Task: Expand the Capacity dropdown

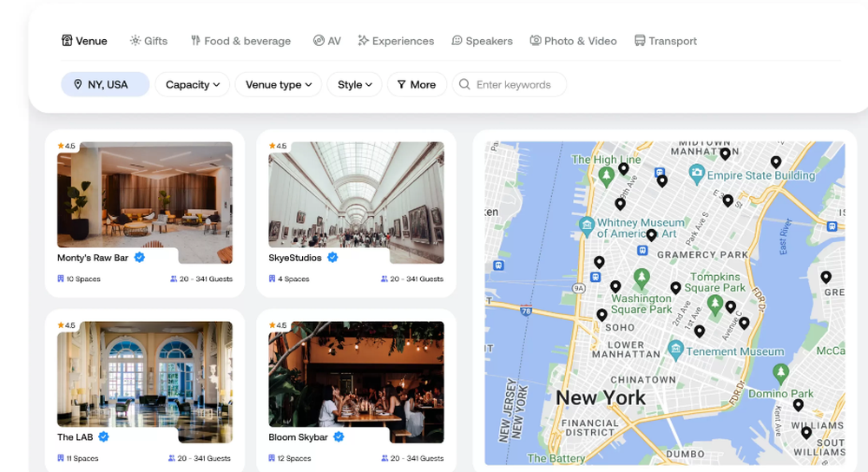Action: [x=193, y=85]
